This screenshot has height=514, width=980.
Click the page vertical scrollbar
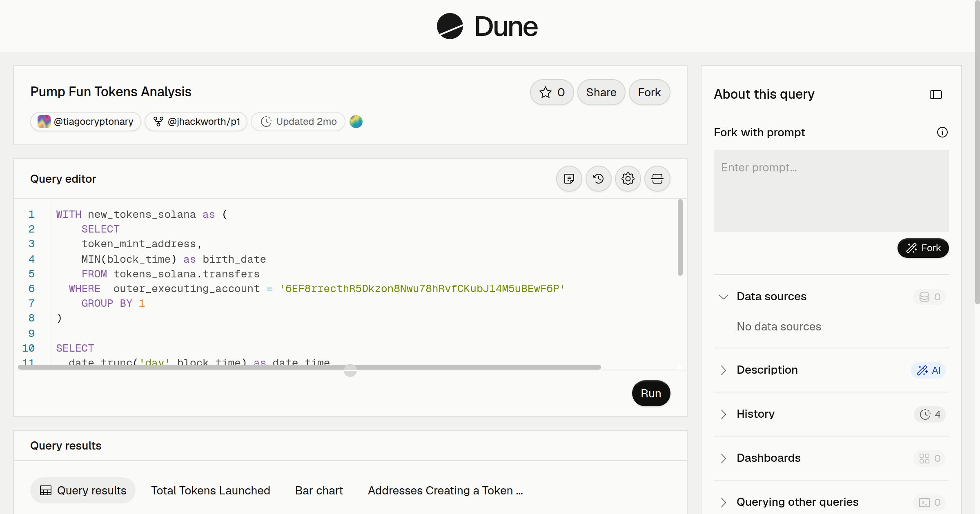click(977, 152)
